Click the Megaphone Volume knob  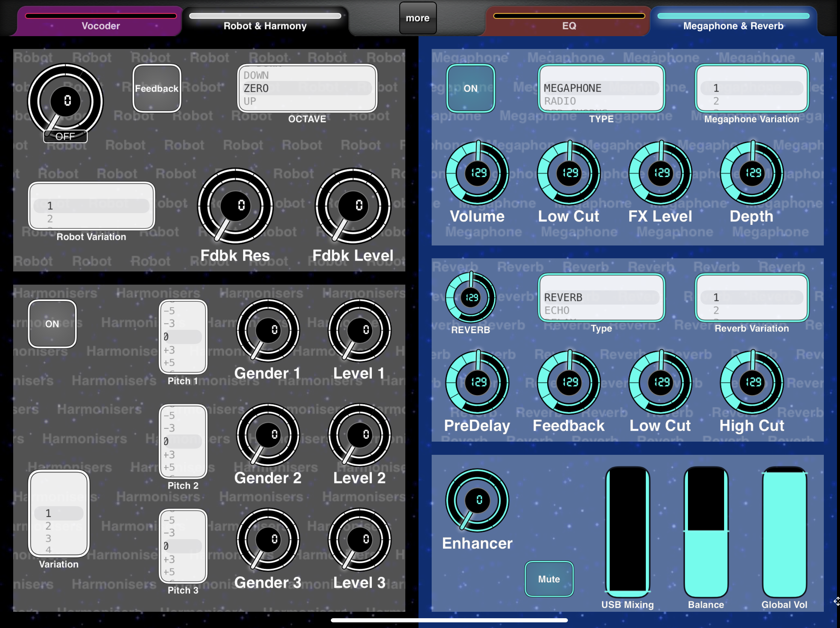click(477, 173)
